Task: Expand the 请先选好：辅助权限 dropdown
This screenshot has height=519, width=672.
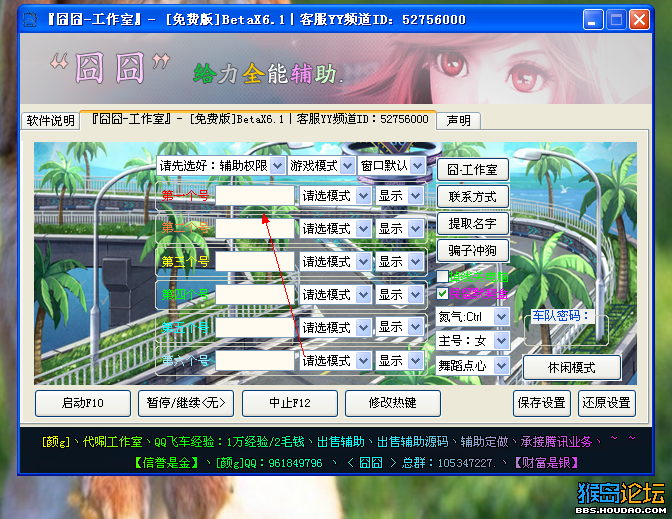Action: tap(221, 165)
